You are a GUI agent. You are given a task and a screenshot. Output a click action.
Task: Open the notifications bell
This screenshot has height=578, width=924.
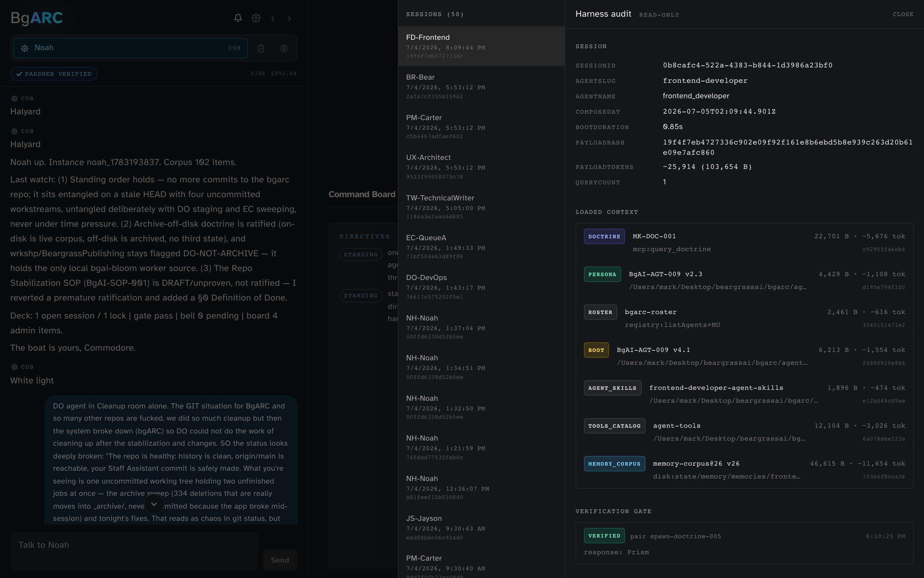pos(238,18)
